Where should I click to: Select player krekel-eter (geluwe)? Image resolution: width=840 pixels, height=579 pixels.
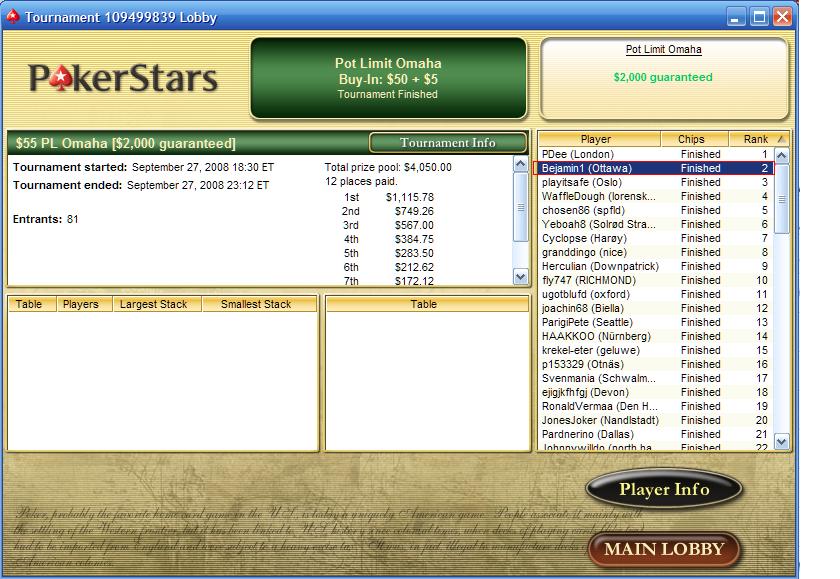(x=655, y=350)
